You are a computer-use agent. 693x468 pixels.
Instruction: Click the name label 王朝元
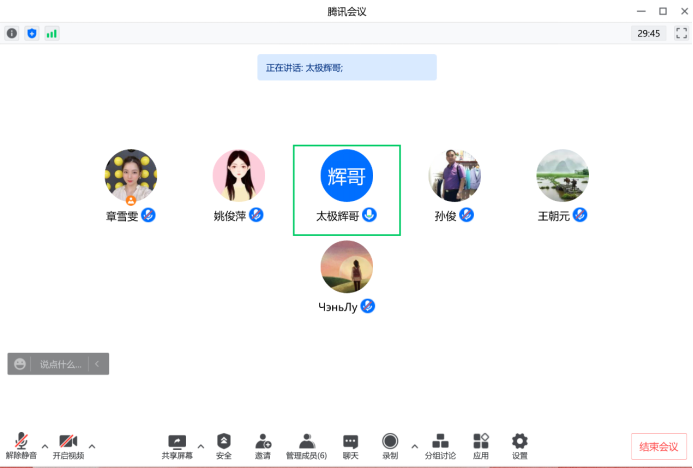click(x=553, y=216)
